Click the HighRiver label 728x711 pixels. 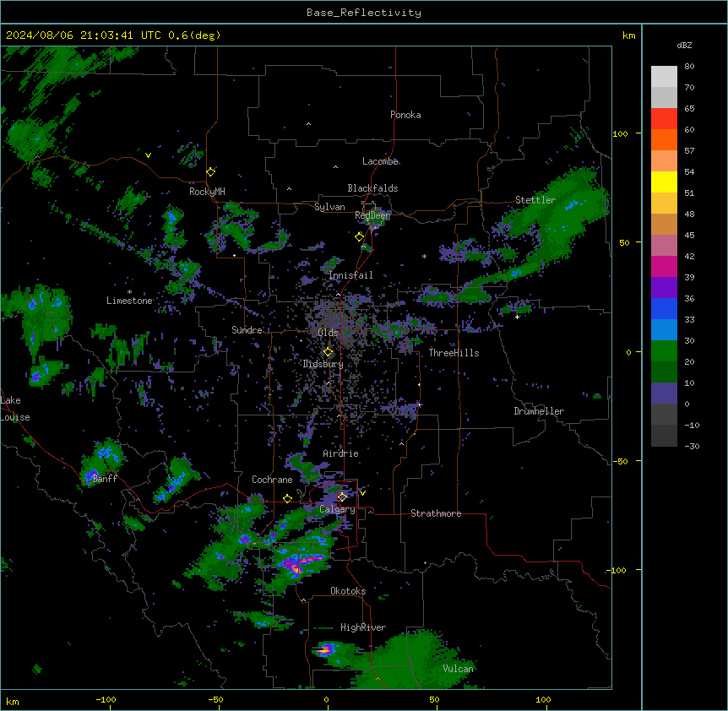[x=363, y=627]
